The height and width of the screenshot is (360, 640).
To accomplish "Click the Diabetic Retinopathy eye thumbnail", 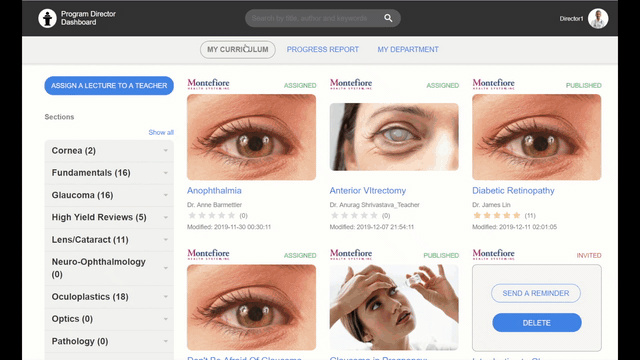I will click(x=536, y=137).
